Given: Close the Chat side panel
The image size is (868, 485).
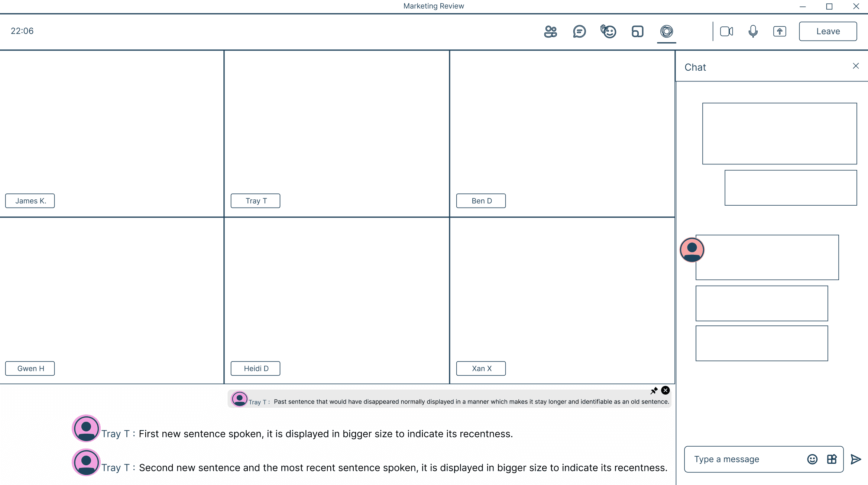Looking at the screenshot, I should 856,66.
